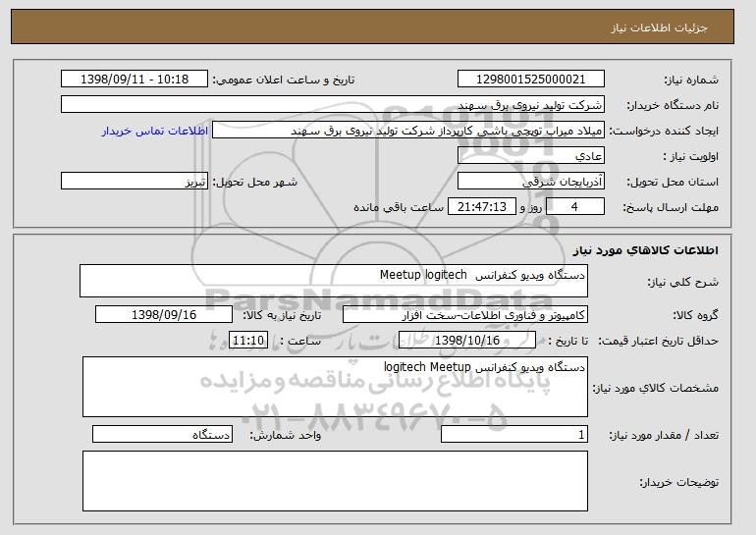Viewport: 756px width, 535px height.
Task: Select the public announcement date field 1398/09/11 - 10:18
Action: 135,80
